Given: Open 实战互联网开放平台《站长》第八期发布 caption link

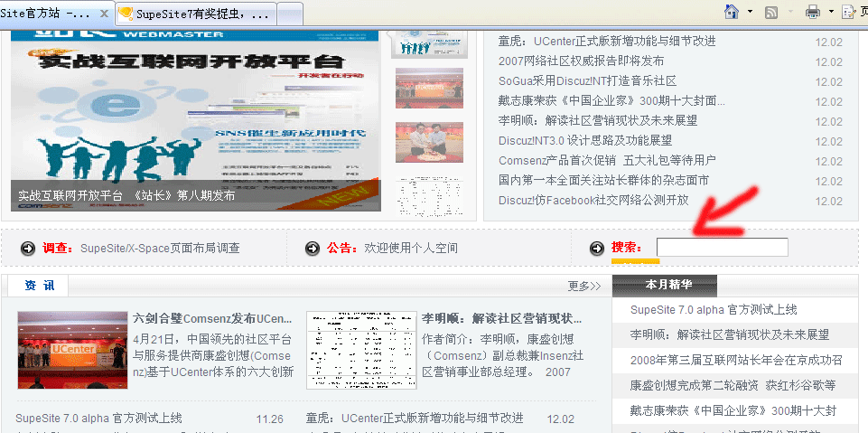Looking at the screenshot, I should pyautogui.click(x=126, y=195).
